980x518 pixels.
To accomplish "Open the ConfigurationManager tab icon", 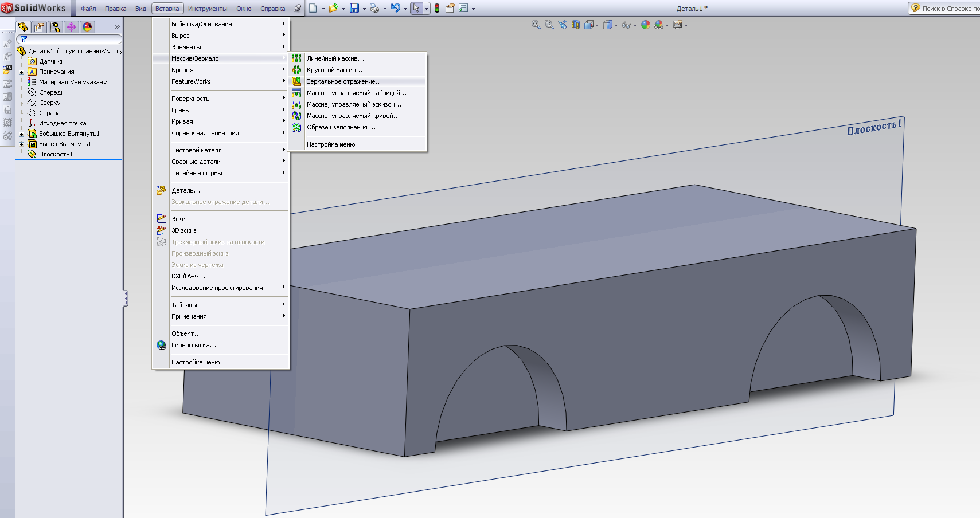I will pyautogui.click(x=55, y=27).
